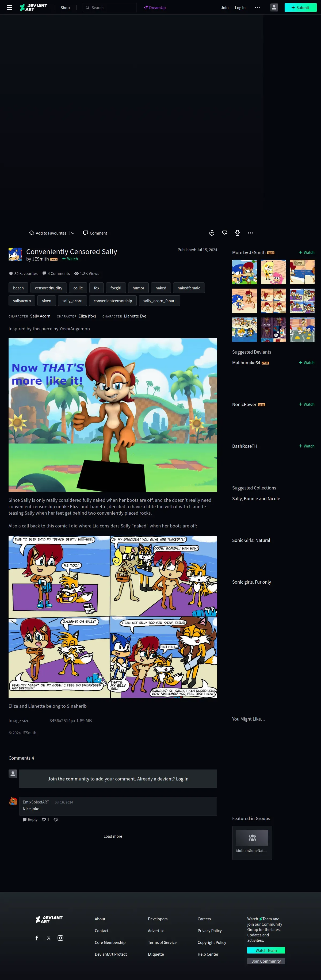The height and width of the screenshot is (980, 321).
Task: Open MobianGoneNat... featured group card
Action: click(252, 843)
